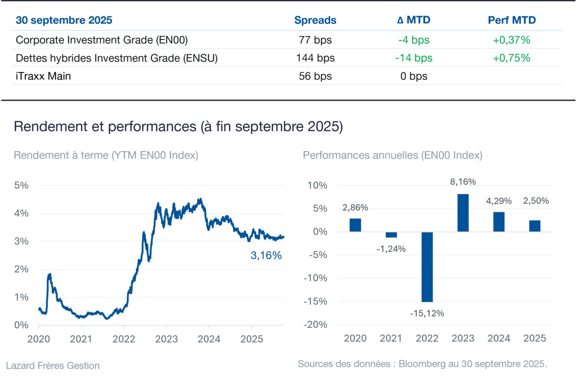Click the Corporate Investment Grade (EN00) row
Image resolution: width=588 pixels, height=377 pixels.
click(x=287, y=40)
